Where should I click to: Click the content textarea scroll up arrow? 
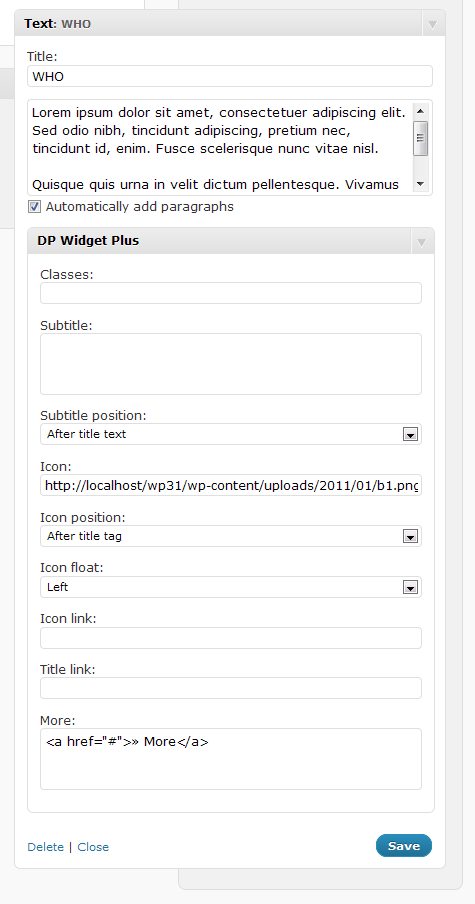[420, 111]
